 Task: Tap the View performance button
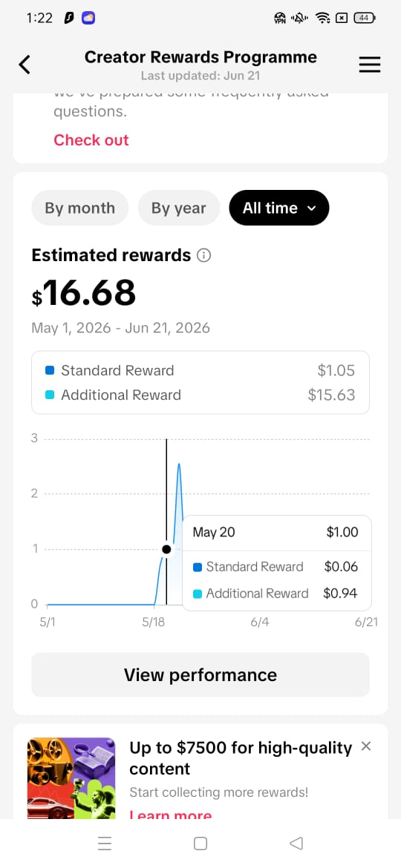coord(200,675)
